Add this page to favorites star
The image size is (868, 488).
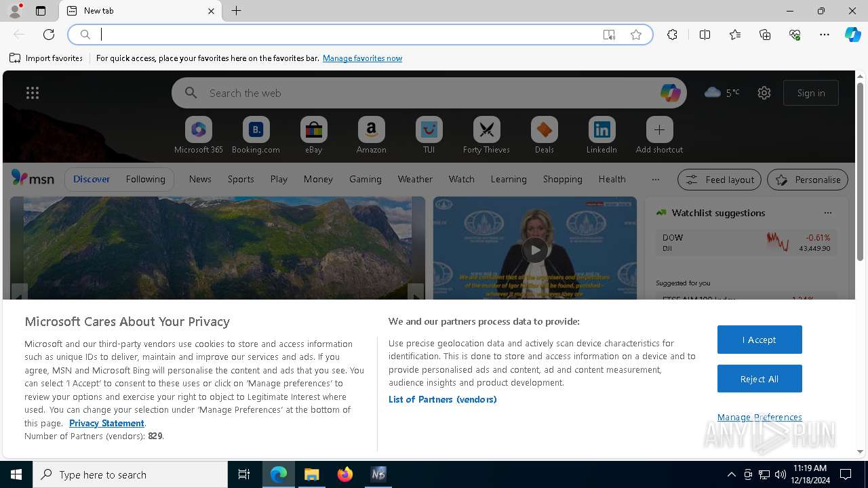(636, 35)
